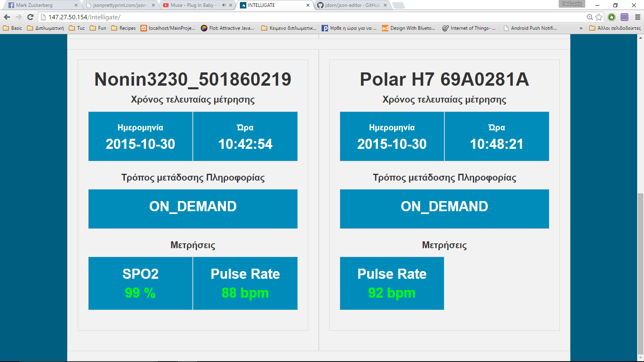Reload the Intelligate page
644x362 pixels.
pos(30,17)
